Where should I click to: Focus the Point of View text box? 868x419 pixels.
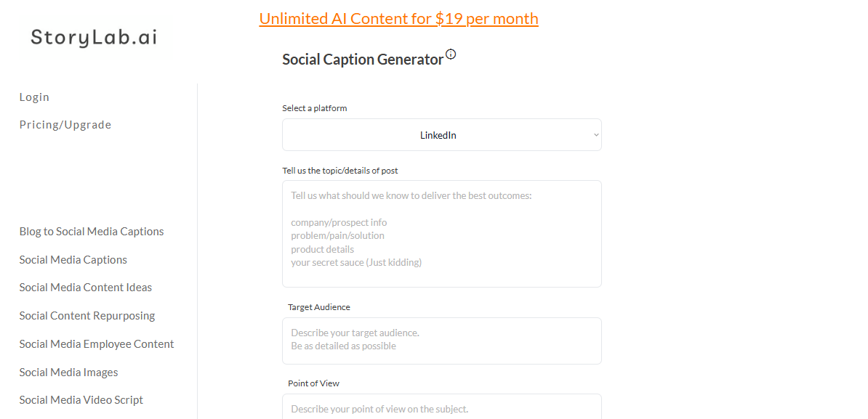[441, 408]
